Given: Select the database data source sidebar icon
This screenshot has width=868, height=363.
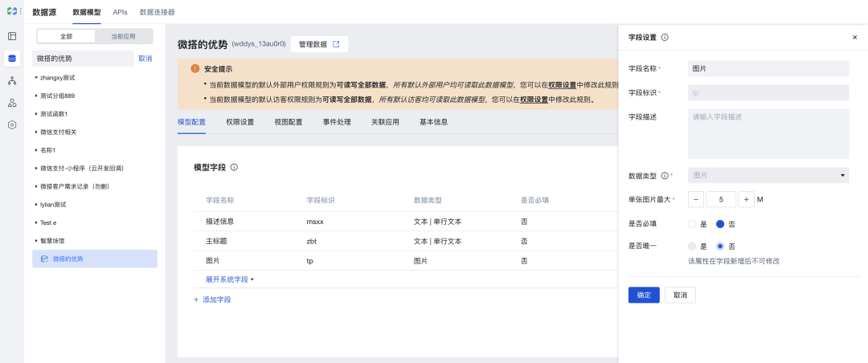Looking at the screenshot, I should pos(12,58).
